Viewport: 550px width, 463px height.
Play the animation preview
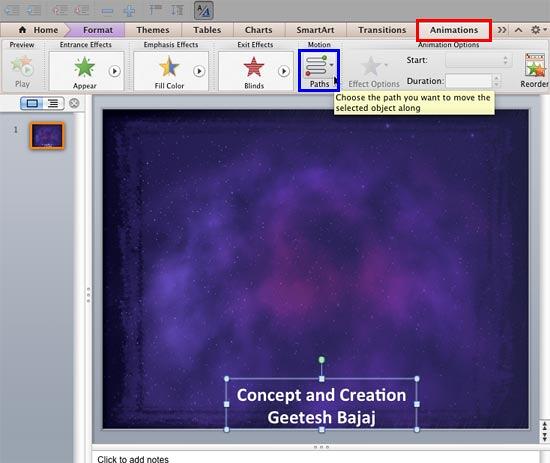22,71
